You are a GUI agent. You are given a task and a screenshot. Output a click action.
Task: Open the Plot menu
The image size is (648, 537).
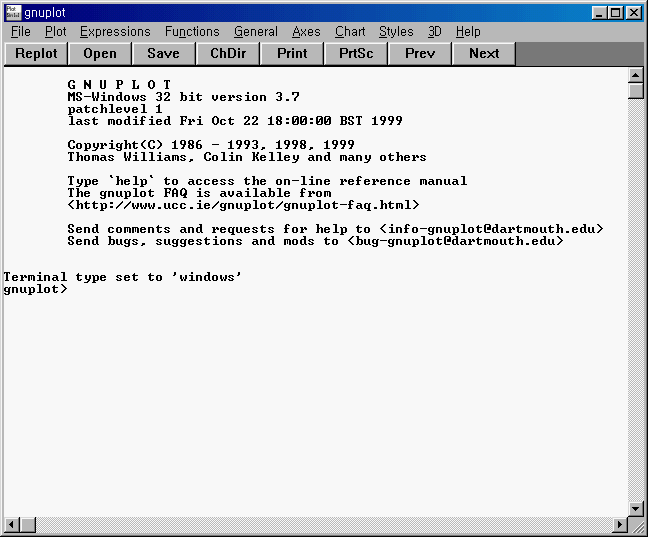tap(55, 32)
